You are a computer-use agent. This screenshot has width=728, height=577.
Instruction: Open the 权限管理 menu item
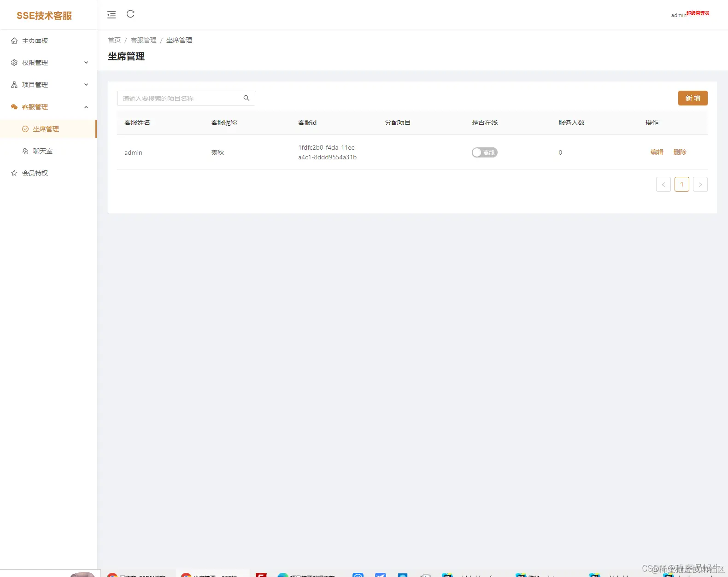coord(48,63)
